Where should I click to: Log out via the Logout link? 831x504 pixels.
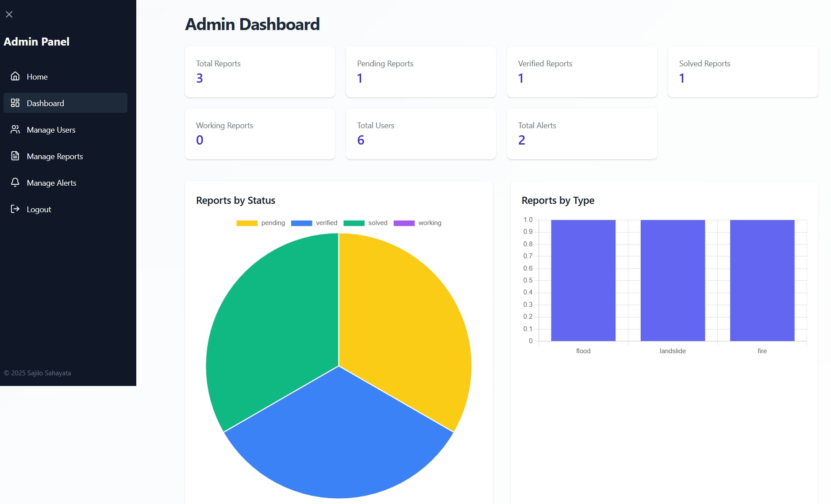[65, 209]
